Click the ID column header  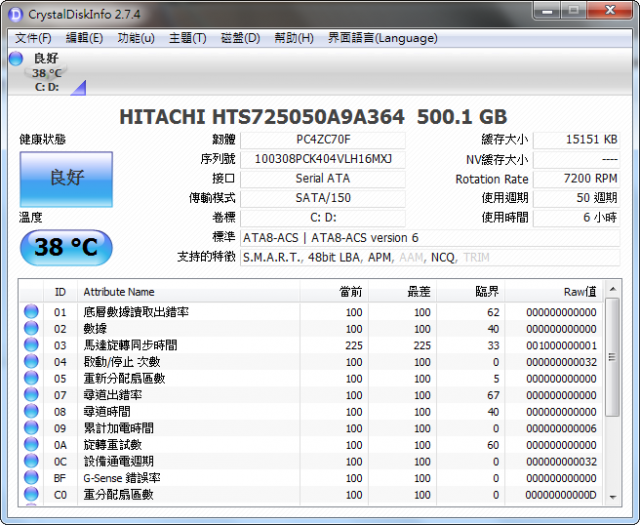point(60,292)
